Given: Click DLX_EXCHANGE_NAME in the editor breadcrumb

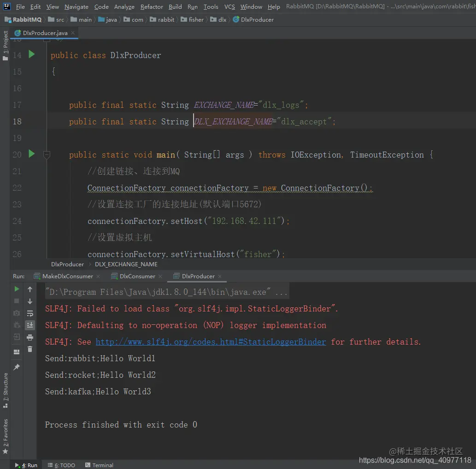Looking at the screenshot, I should [126, 264].
